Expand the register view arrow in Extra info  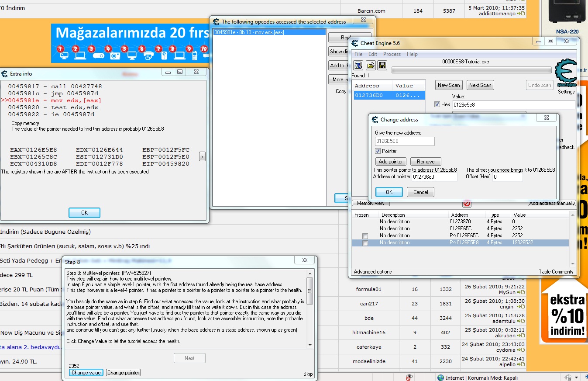(x=202, y=156)
